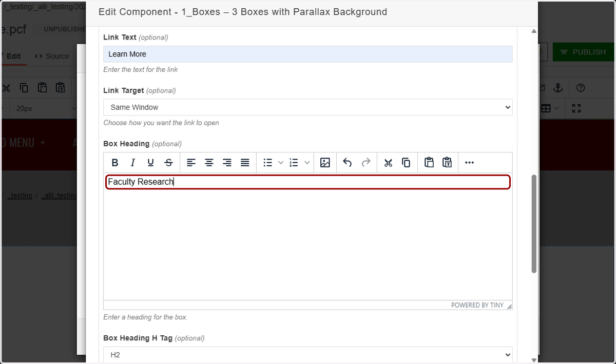Paste in Box Heading editor toolbar
Viewport: 616px width, 364px height.
(429, 163)
